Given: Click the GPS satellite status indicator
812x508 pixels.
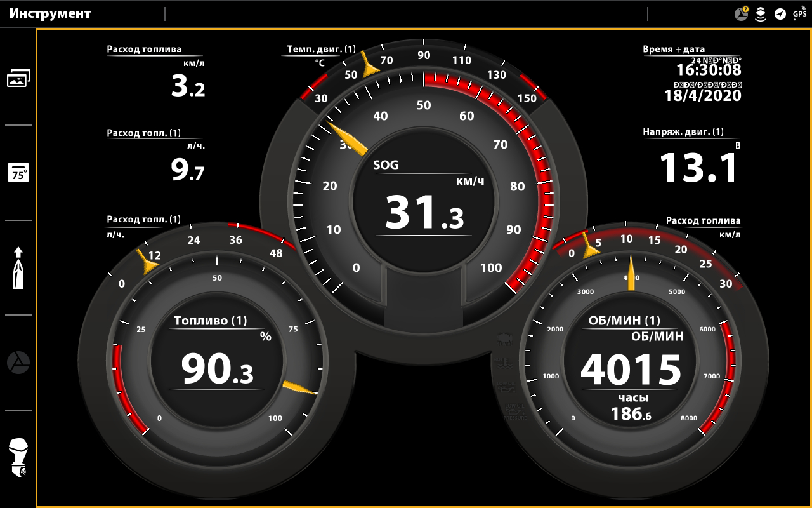Looking at the screenshot, I should click(x=799, y=13).
